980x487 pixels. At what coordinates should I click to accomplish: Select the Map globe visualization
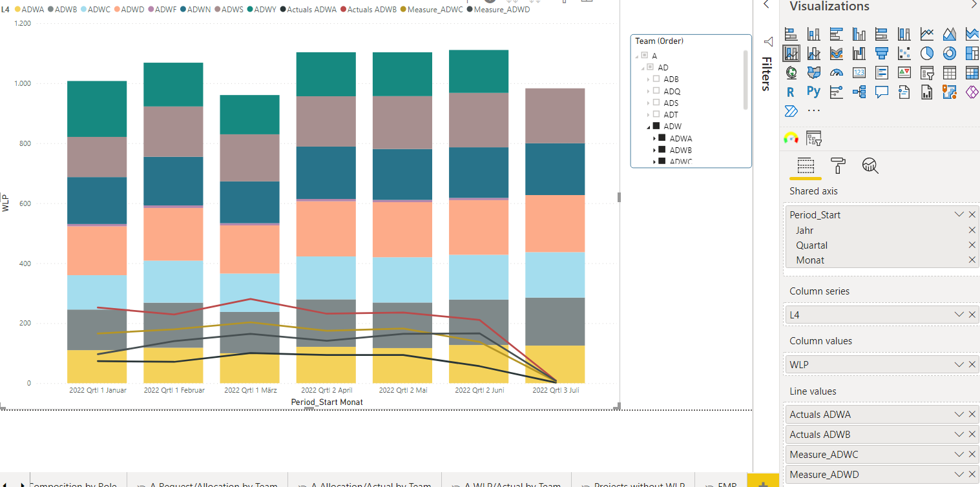point(791,72)
